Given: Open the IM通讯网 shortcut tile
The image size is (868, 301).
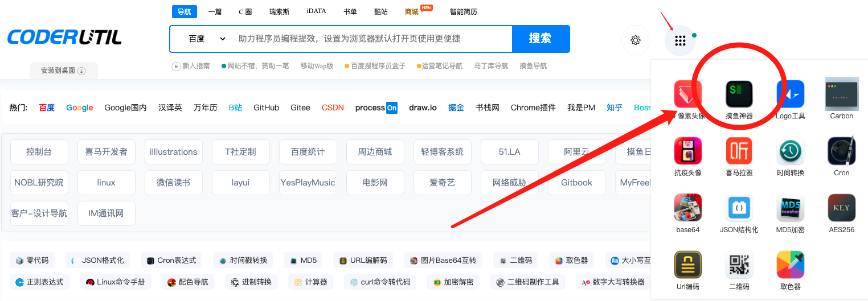Looking at the screenshot, I should point(107,213).
